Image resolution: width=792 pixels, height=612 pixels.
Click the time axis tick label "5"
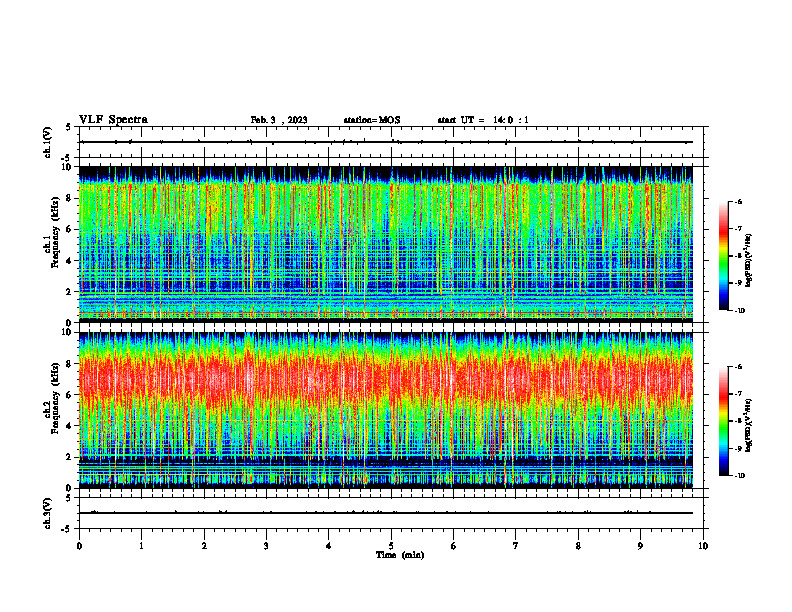tap(391, 546)
